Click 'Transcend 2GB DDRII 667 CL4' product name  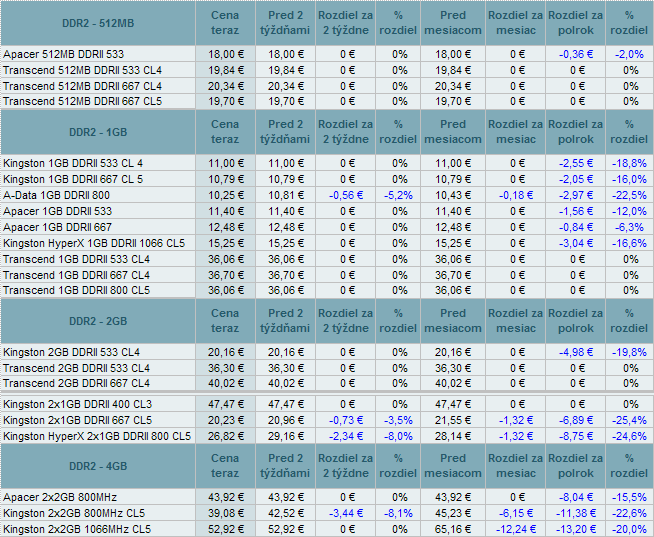[x=76, y=383]
